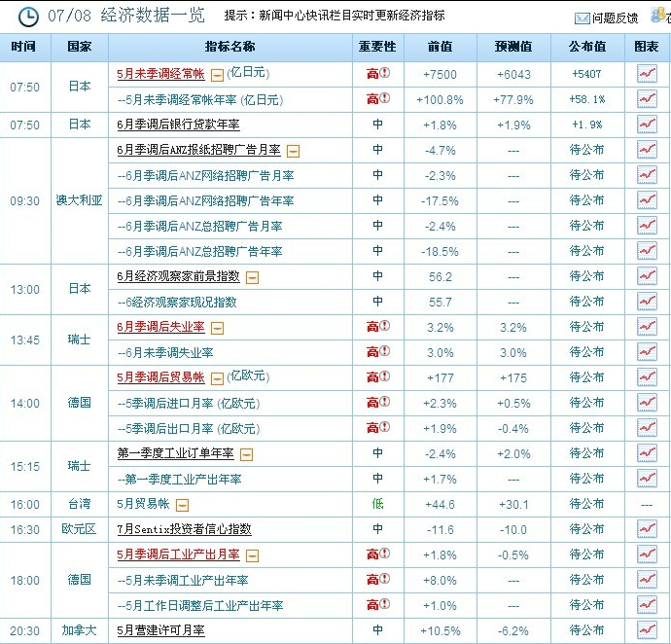Screen dimensions: 671x644
Task: Open chart icon for 第一季度工业产出年率 row
Action: click(647, 478)
